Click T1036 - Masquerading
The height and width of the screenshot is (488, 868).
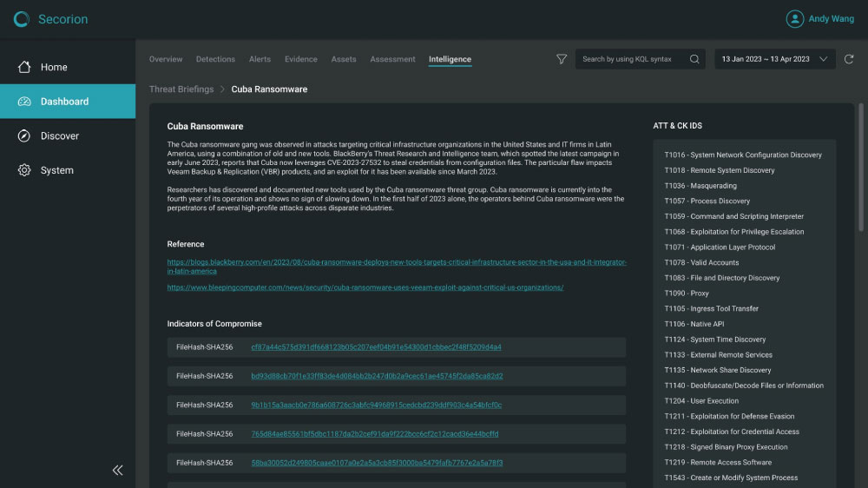700,186
